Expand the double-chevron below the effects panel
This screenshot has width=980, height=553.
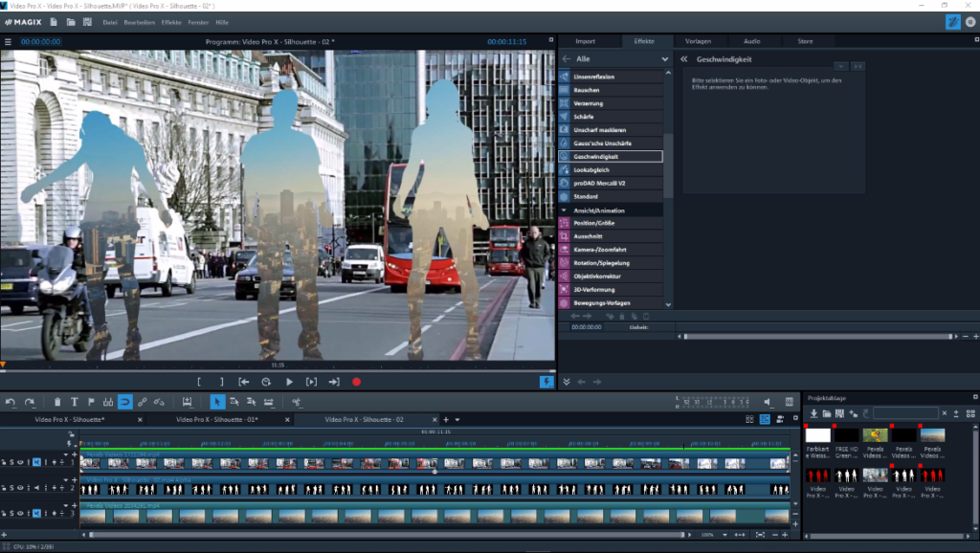[x=567, y=382]
